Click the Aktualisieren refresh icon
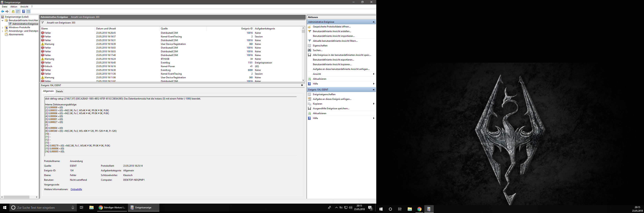The height and width of the screenshot is (213, 644). pyautogui.click(x=310, y=79)
